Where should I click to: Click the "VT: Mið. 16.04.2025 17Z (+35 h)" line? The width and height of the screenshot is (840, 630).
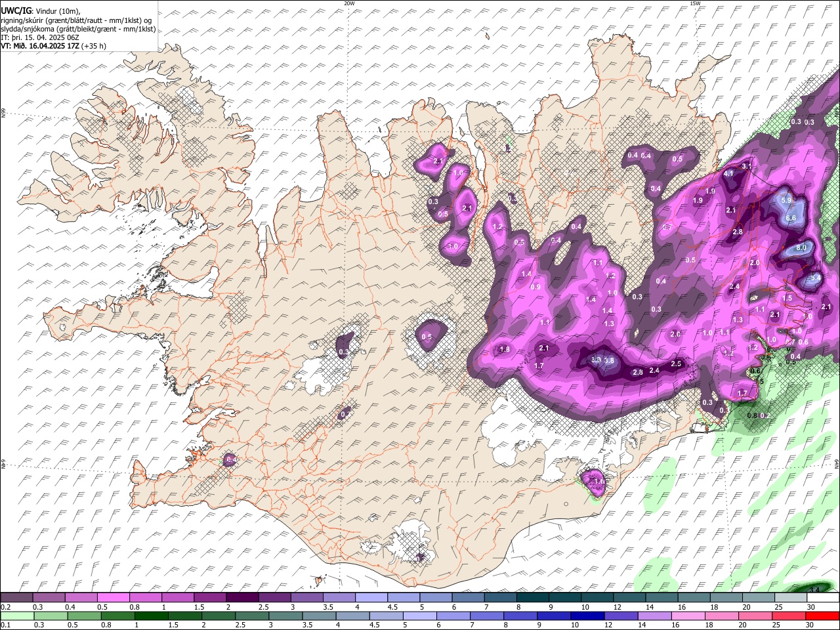[53, 46]
